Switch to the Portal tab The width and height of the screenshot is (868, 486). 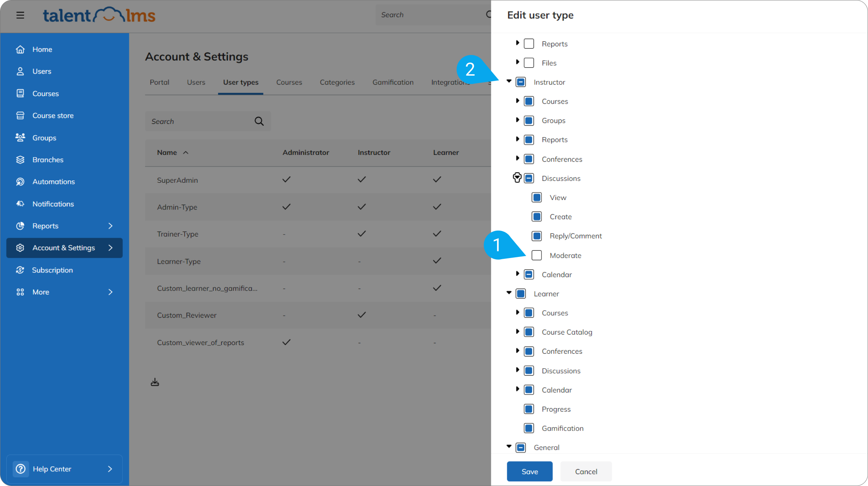click(x=159, y=82)
